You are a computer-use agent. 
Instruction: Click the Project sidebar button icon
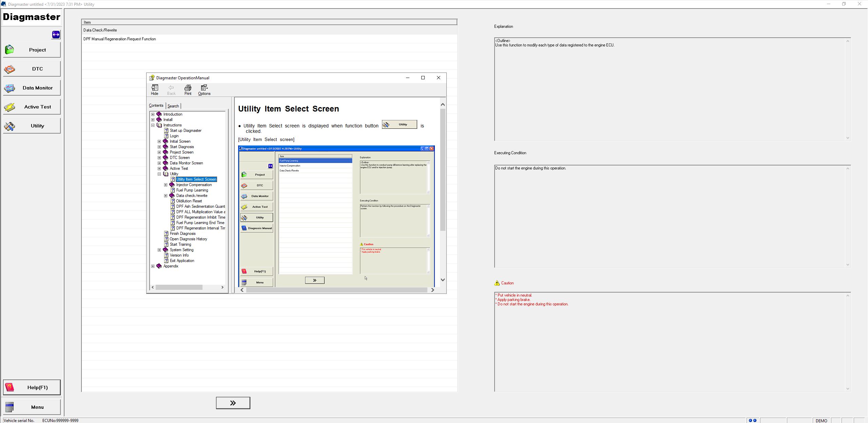9,50
